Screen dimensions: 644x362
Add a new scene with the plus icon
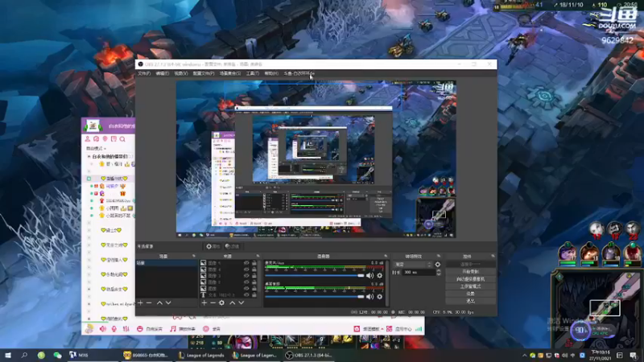(140, 303)
